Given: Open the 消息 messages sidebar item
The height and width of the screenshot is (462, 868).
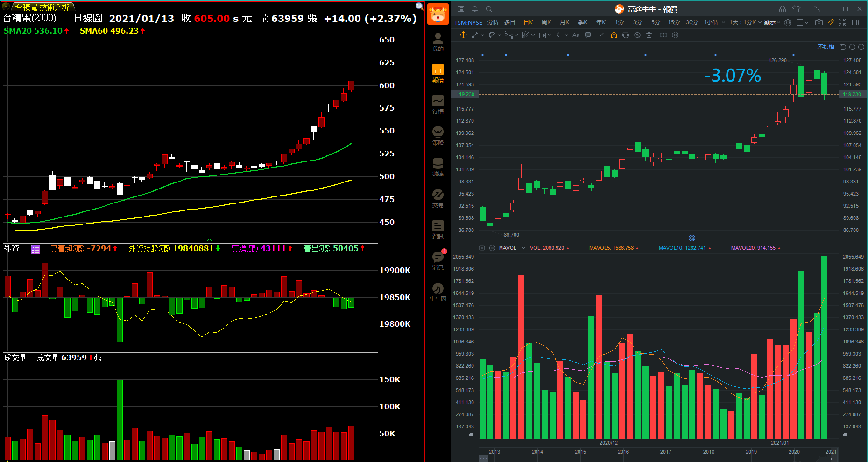Looking at the screenshot, I should point(438,261).
